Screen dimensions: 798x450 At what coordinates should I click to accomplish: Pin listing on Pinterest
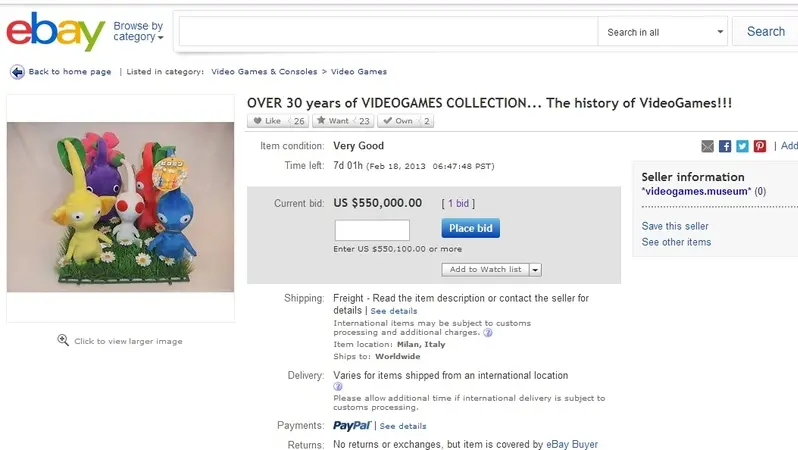760,147
